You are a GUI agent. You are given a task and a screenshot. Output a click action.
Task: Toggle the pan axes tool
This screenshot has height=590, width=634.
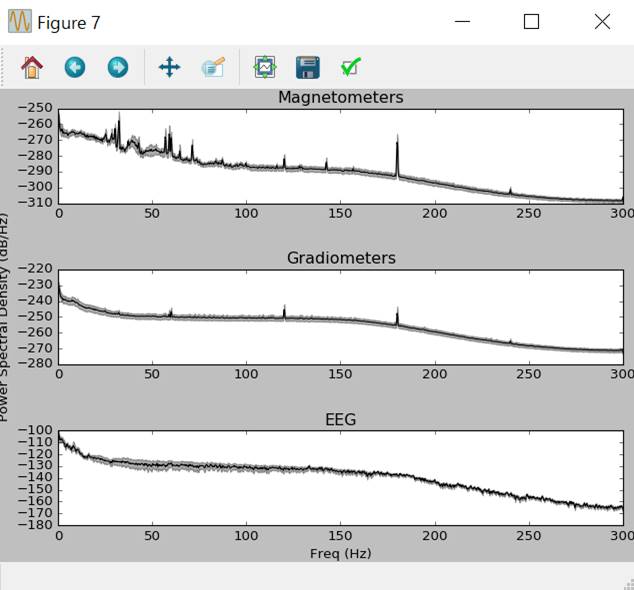169,67
